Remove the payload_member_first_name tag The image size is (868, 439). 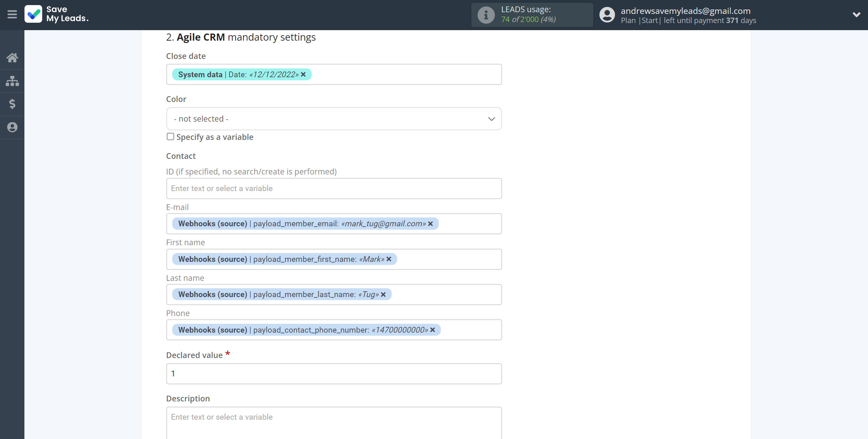389,259
